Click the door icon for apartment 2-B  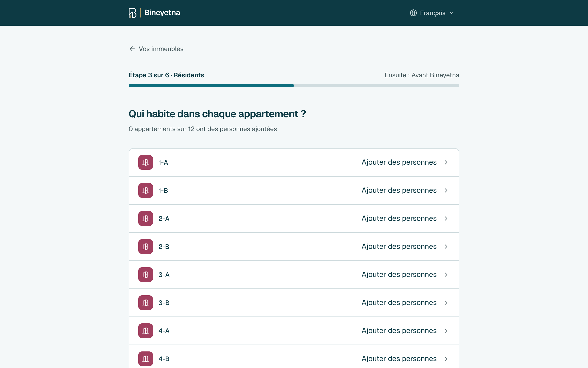[x=146, y=247]
